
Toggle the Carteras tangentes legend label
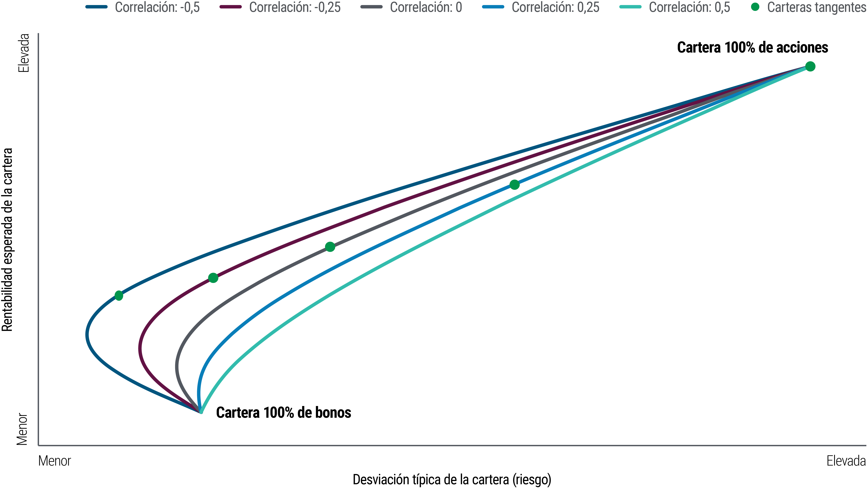[x=817, y=7]
